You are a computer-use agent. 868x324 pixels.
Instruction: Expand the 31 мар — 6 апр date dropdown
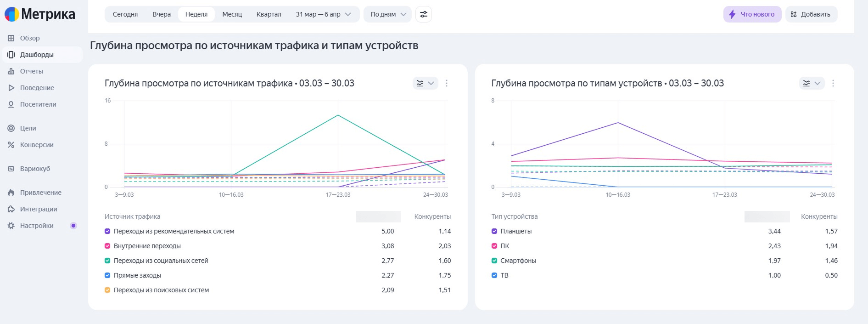click(x=323, y=14)
